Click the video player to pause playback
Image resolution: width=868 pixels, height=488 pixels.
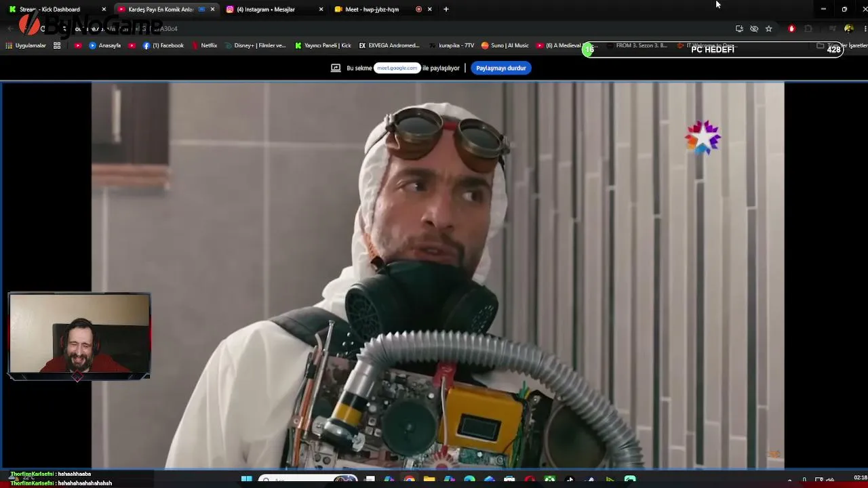438,275
